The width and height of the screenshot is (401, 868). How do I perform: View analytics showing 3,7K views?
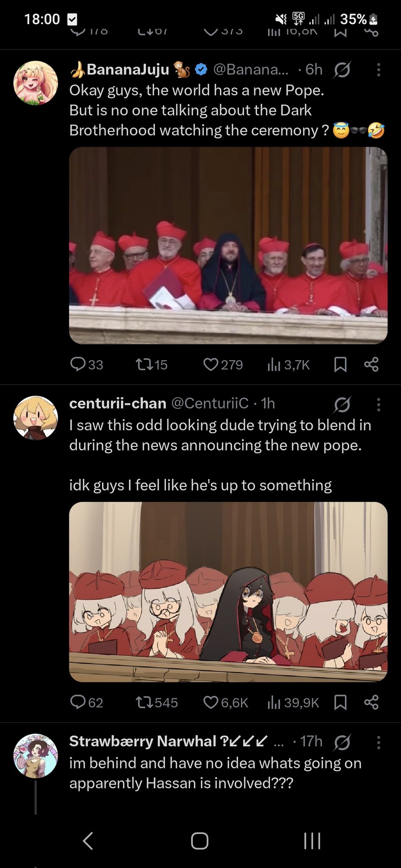289,365
